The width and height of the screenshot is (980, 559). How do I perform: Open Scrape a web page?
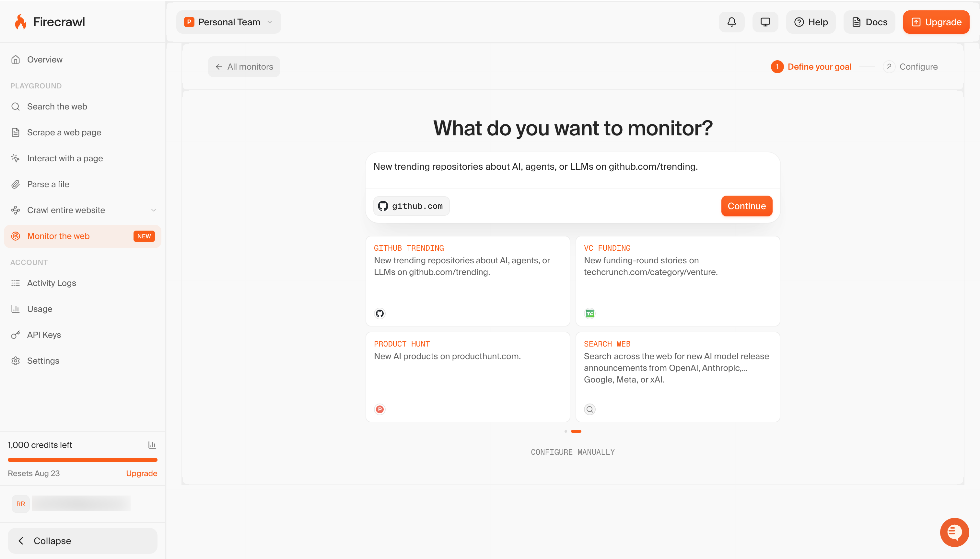click(83, 132)
